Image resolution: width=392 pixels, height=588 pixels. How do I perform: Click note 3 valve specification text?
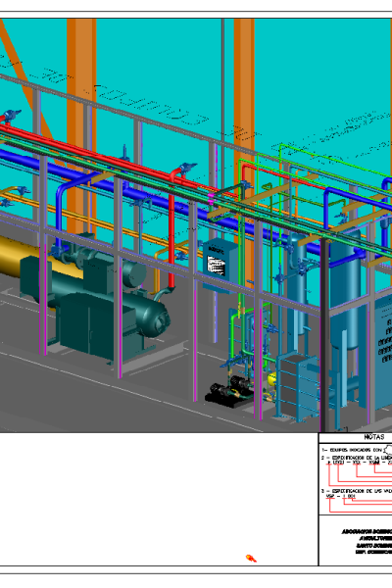(x=357, y=494)
